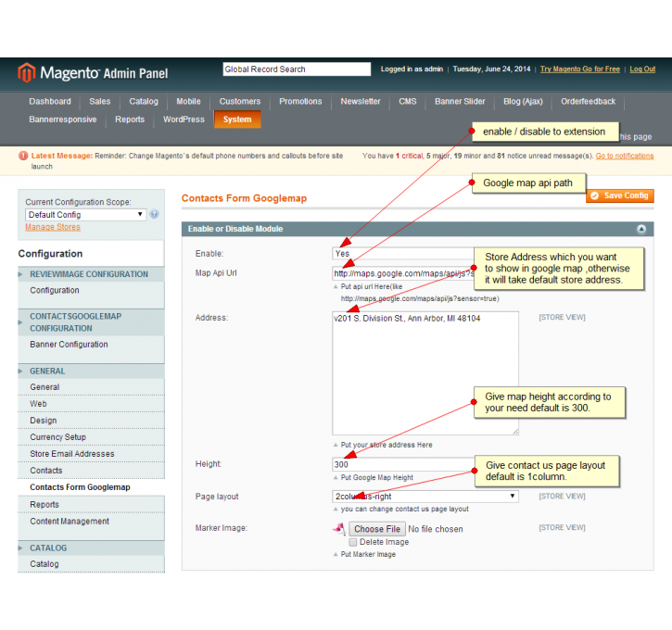Image resolution: width=672 pixels, height=630 pixels.
Task: Click the 'Contacts Form Googlemap' page heading
Action: coord(245,198)
